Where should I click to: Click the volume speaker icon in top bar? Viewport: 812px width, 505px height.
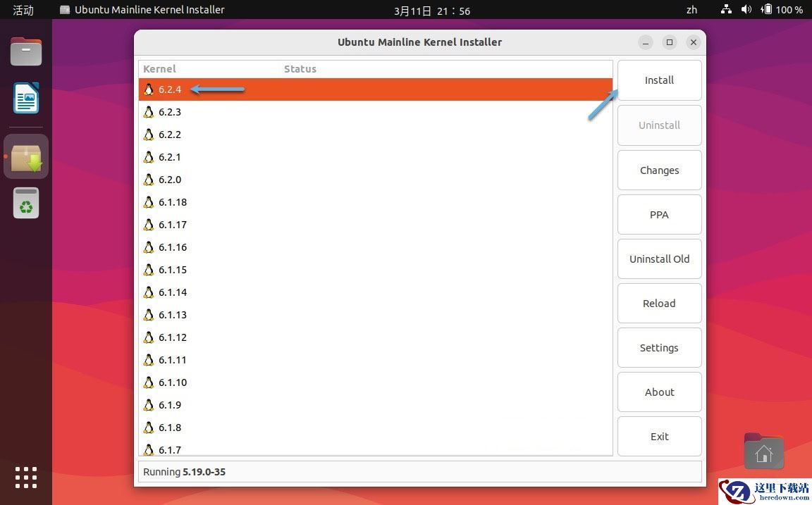[746, 9]
